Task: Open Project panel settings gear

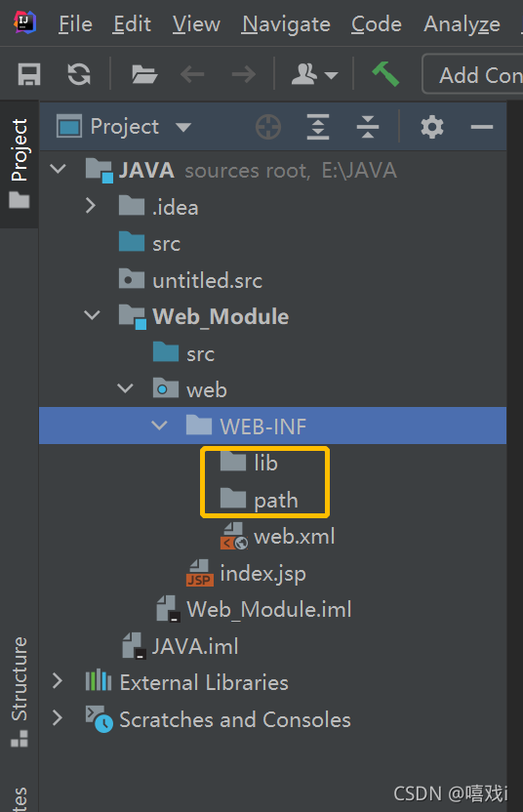Action: (x=432, y=127)
